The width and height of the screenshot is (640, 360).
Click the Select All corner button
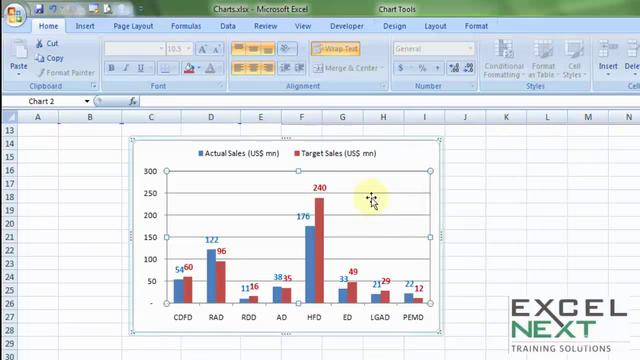click(10, 117)
